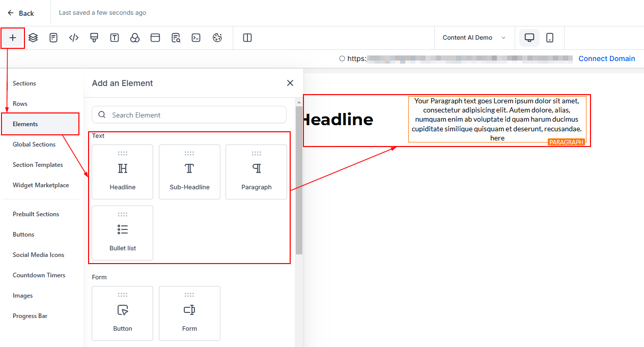The image size is (644, 347).
Task: Click the split-panel layout icon
Action: [247, 38]
